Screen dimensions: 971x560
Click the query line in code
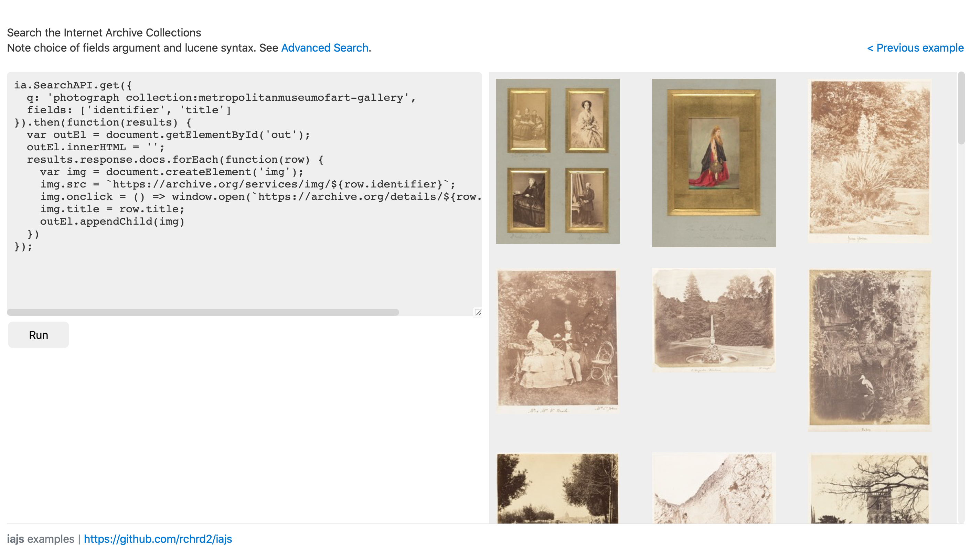[221, 98]
